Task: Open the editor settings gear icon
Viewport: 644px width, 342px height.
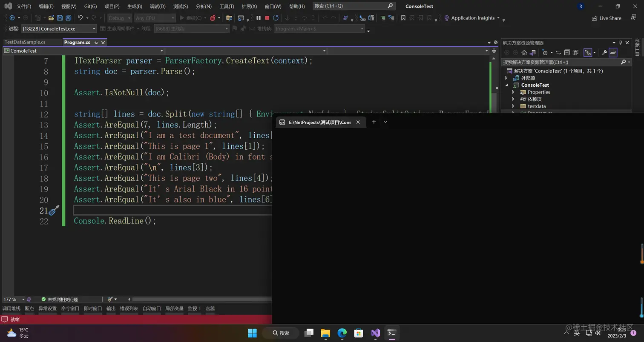Action: [496, 43]
